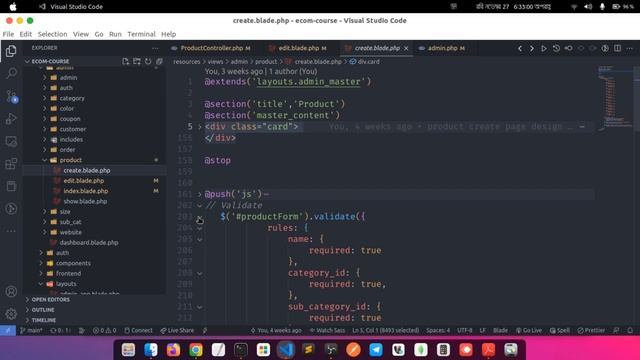Open dashboard.blade.php in the Explorer
Screen dimensions: 640x360
(89, 242)
